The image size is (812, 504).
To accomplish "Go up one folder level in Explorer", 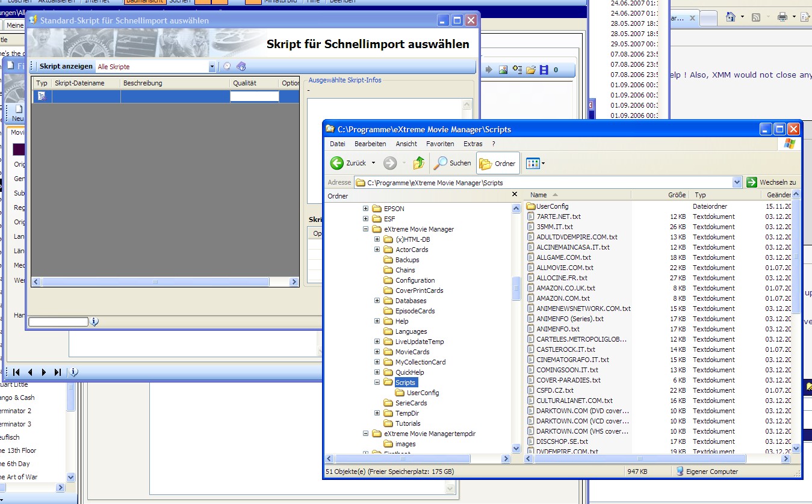I will 419,163.
